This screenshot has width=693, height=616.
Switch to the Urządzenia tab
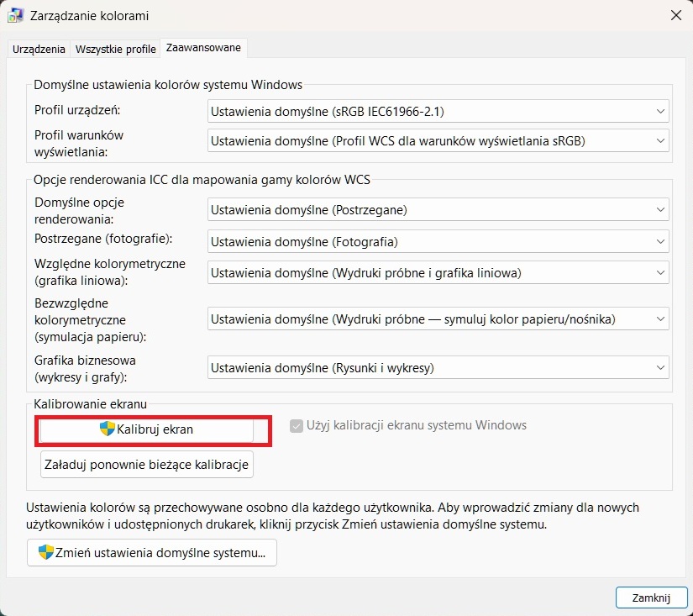39,49
